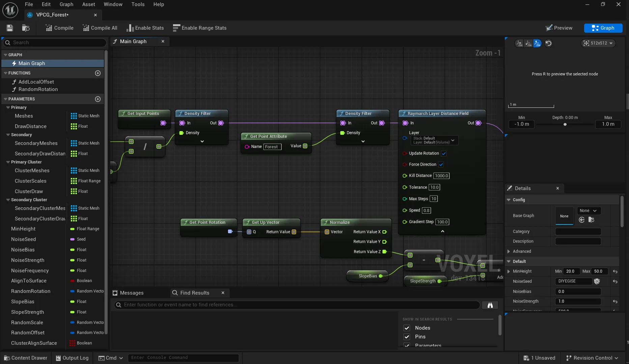This screenshot has height=364, width=629.
Task: Click the search references icon near Find Results
Action: 490,305
